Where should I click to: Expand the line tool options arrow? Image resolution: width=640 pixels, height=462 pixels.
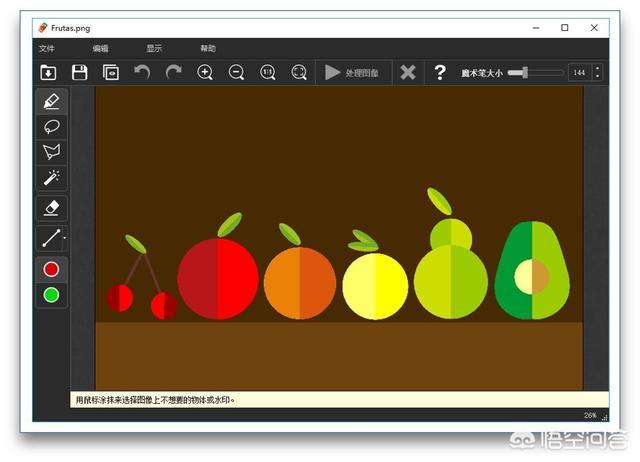pyautogui.click(x=64, y=238)
